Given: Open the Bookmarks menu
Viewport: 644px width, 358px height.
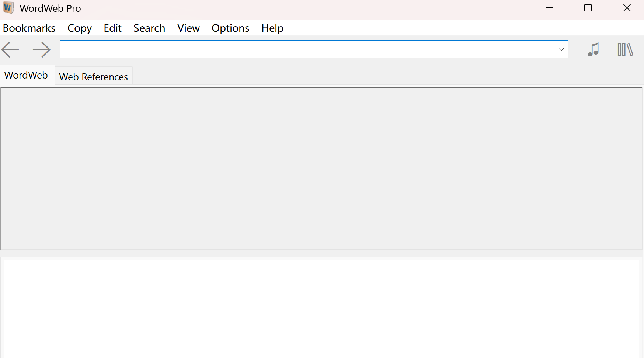Looking at the screenshot, I should coord(29,28).
